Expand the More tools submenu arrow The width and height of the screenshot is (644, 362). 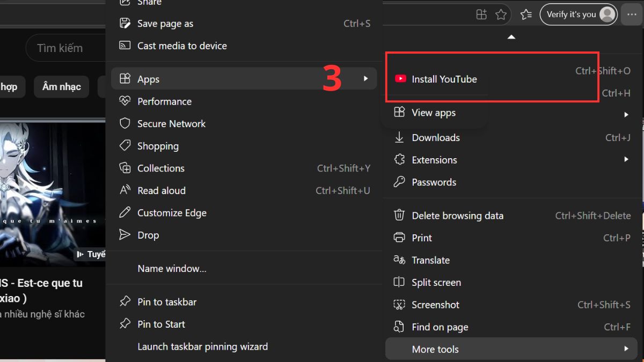pos(626,349)
